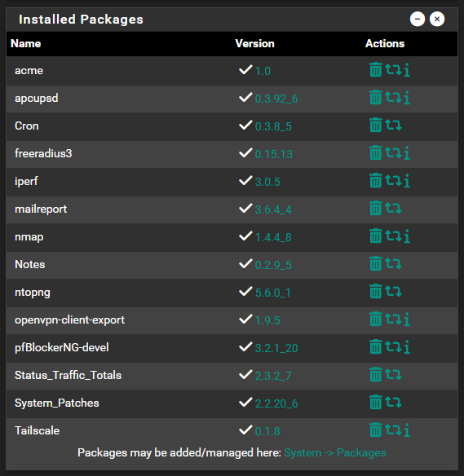Click the Installed Packages widget title

[81, 20]
